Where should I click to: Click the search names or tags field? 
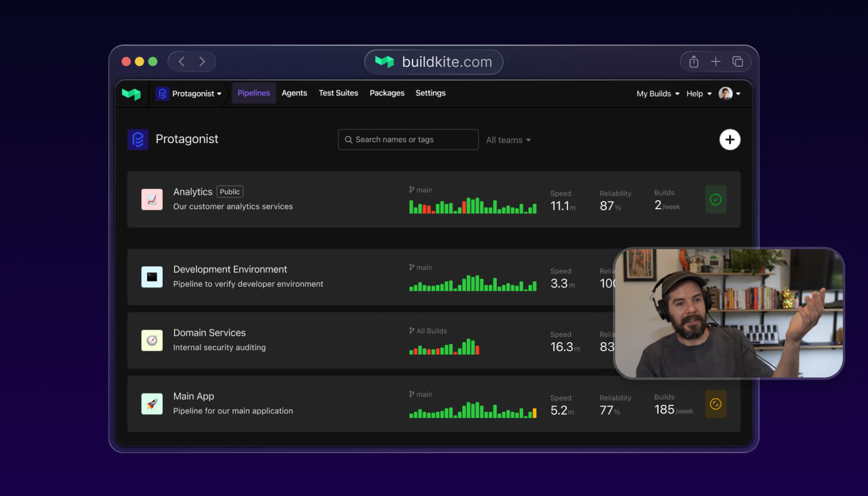408,139
